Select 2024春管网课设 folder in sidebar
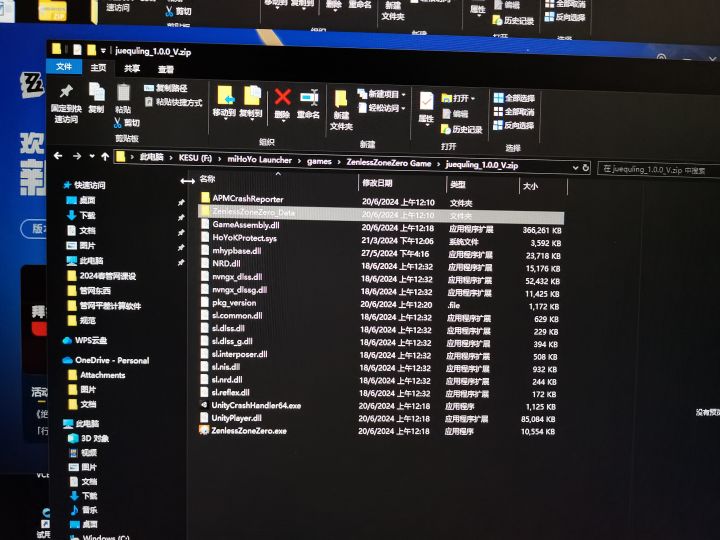 tap(101, 276)
